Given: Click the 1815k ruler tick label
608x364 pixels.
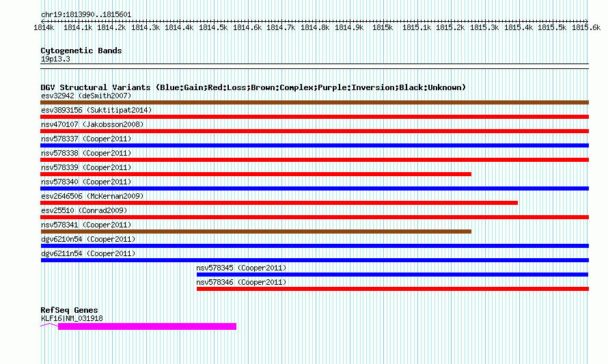Looking at the screenshot, I should (x=383, y=27).
